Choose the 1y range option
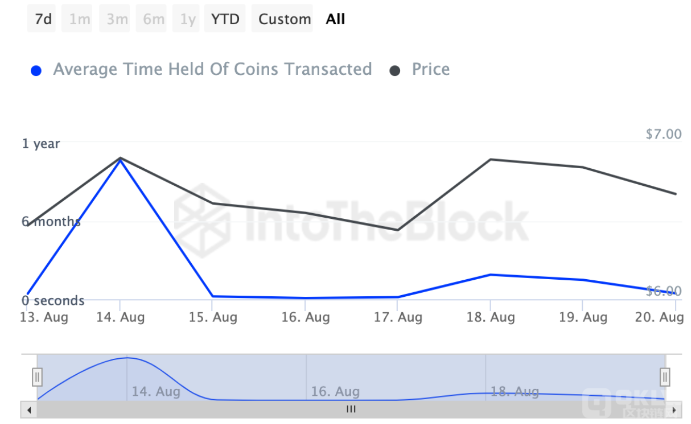 (187, 19)
